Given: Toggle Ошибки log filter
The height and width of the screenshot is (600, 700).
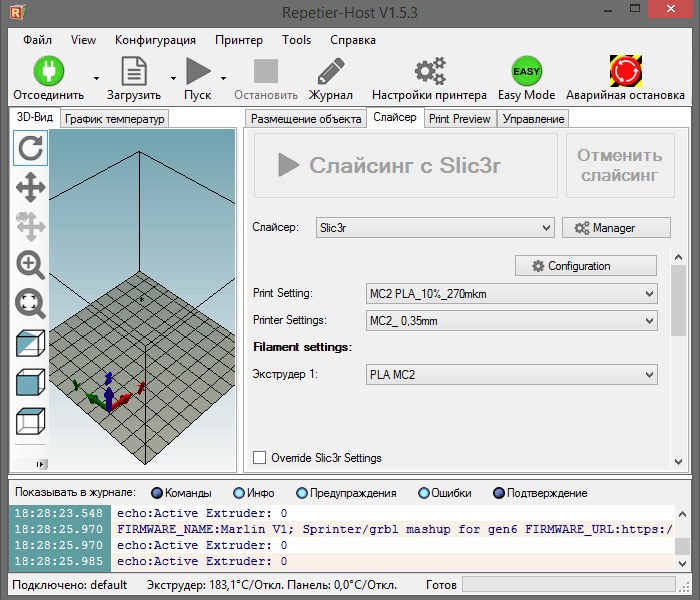Looking at the screenshot, I should (x=424, y=493).
